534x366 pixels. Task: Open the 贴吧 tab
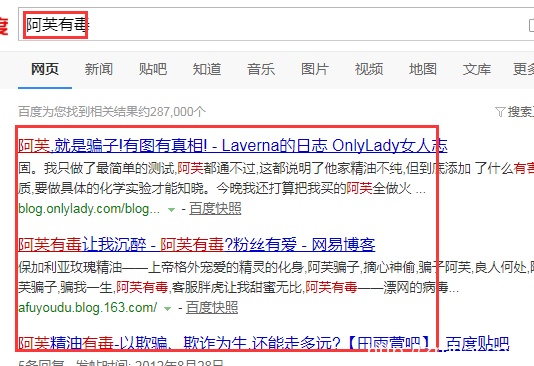click(x=153, y=69)
